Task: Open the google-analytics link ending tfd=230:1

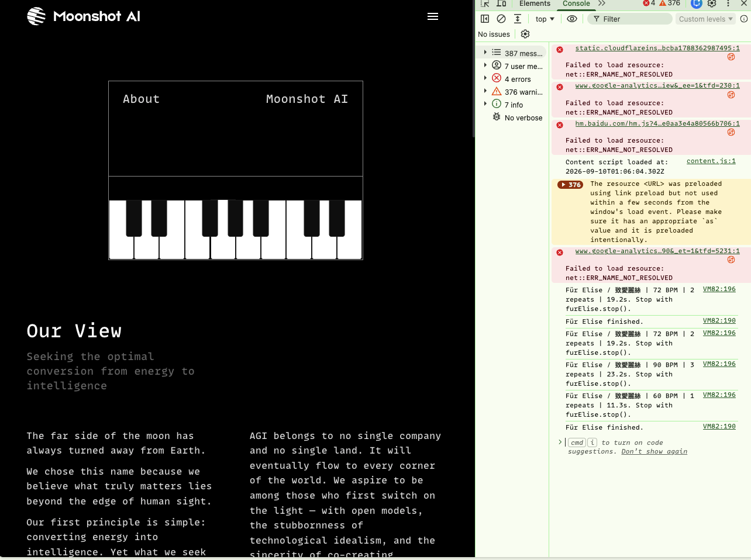Action: tap(657, 85)
